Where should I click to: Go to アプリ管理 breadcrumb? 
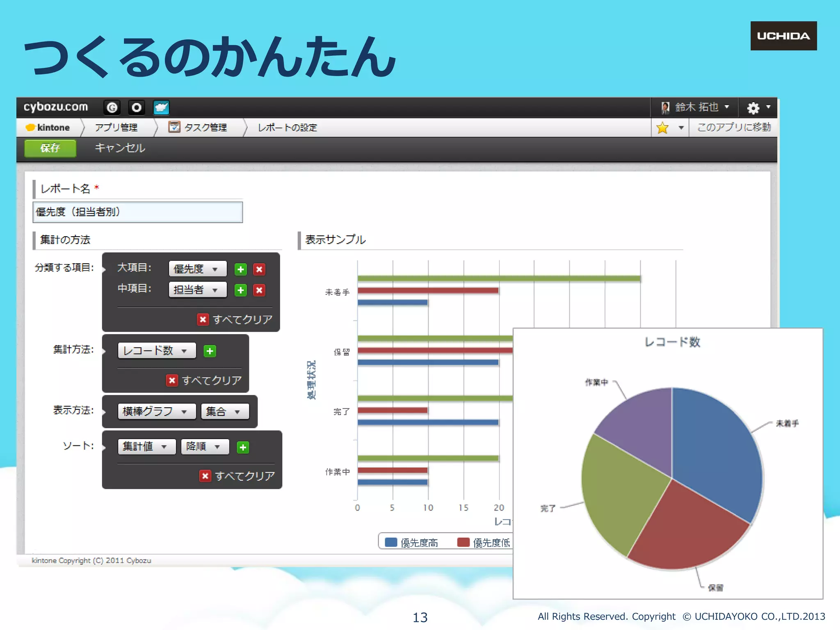click(x=116, y=128)
